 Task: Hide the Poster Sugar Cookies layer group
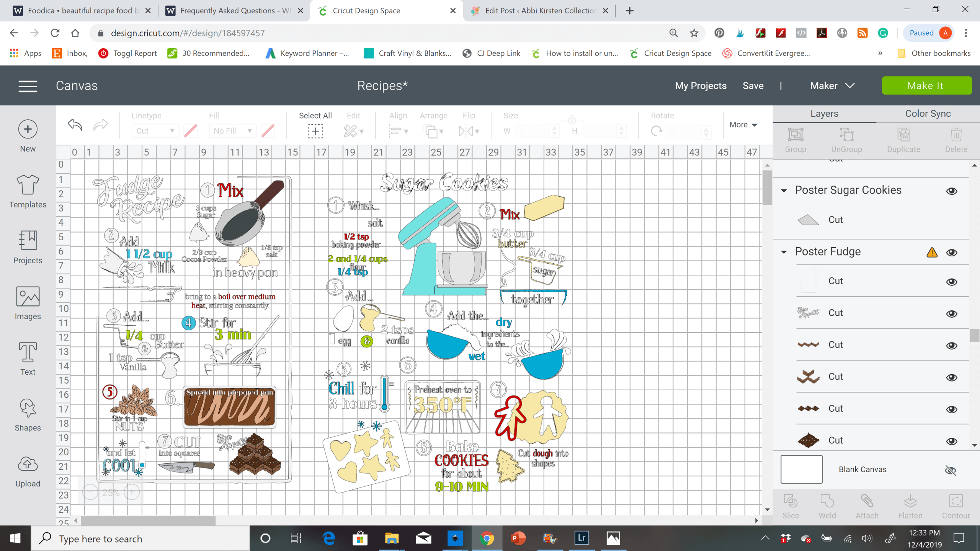[952, 191]
